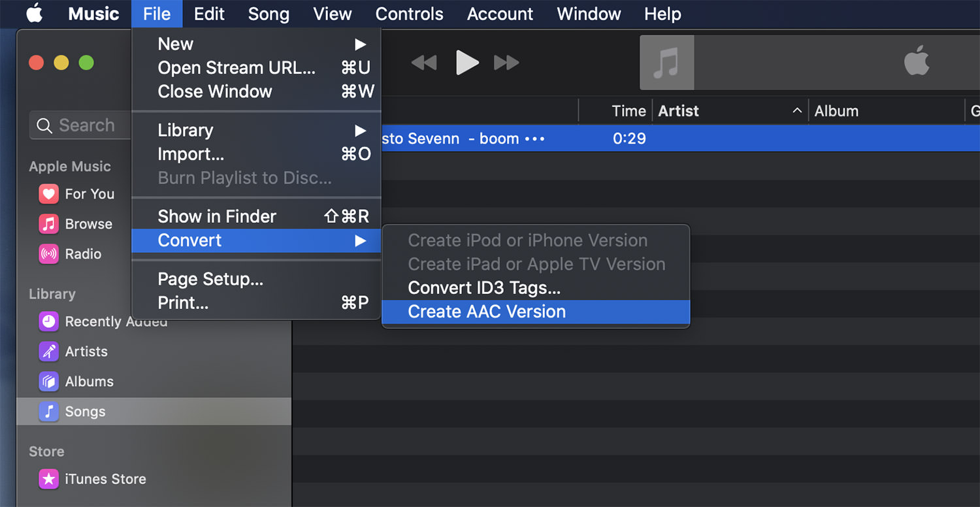Screen dimensions: 980x507
Task: Click the Artist column header
Action: pyautogui.click(x=730, y=111)
